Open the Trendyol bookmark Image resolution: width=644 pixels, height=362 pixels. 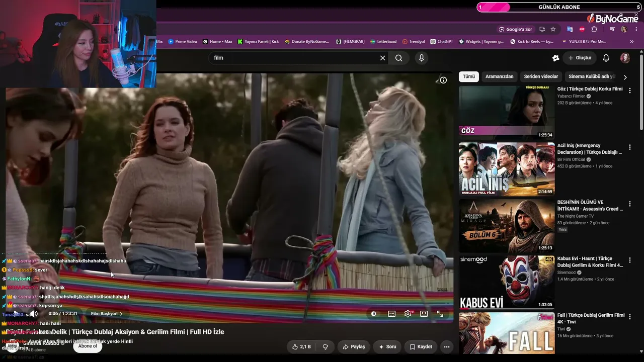coord(414,42)
